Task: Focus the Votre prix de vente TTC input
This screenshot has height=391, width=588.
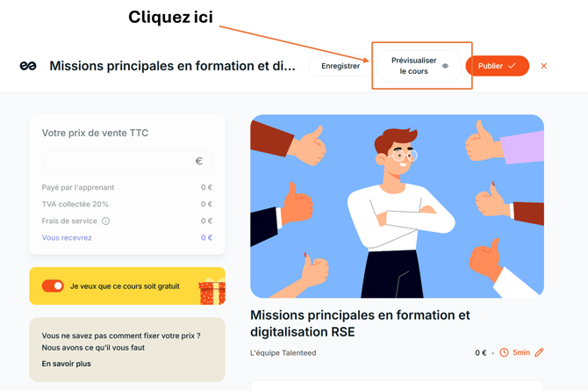Action: click(127, 161)
